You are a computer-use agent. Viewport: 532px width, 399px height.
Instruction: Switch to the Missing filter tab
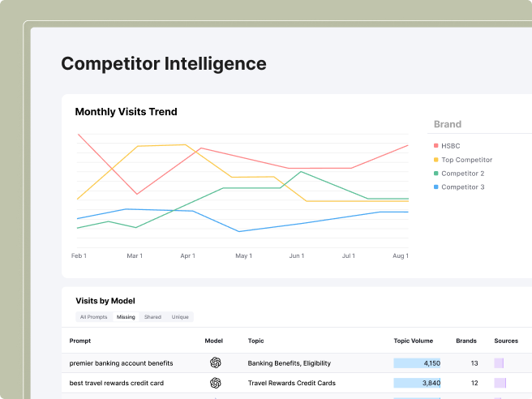click(126, 317)
